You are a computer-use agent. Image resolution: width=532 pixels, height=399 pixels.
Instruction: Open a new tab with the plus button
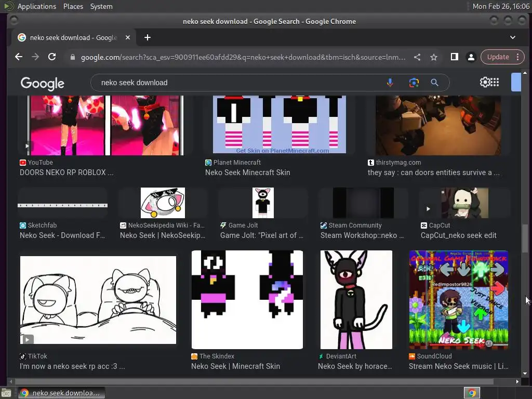tap(147, 37)
